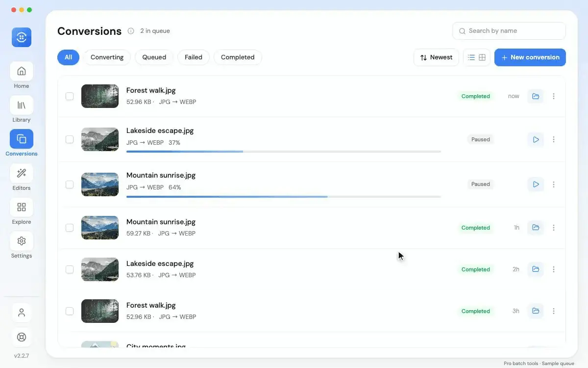
Task: Open thumbnail of paused Lakeside escape.jpg
Action: [x=100, y=139]
